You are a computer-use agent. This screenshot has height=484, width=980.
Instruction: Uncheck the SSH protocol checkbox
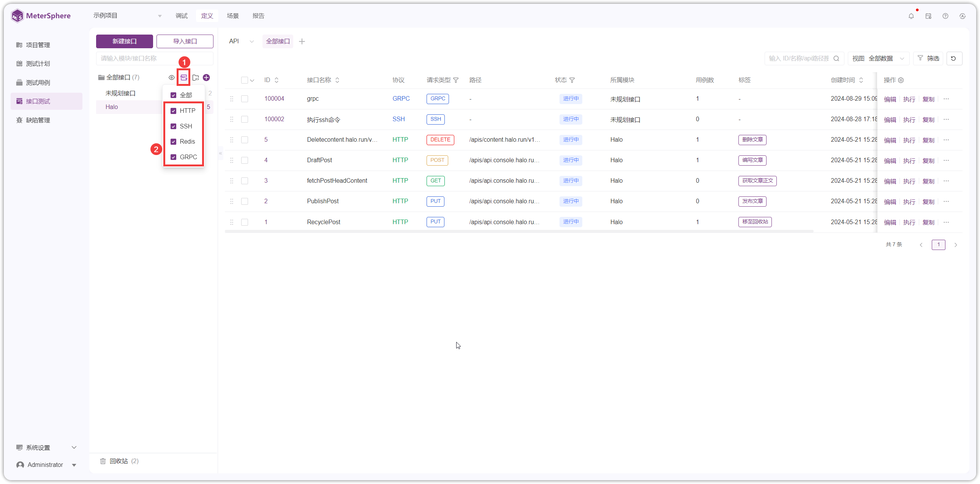(174, 127)
